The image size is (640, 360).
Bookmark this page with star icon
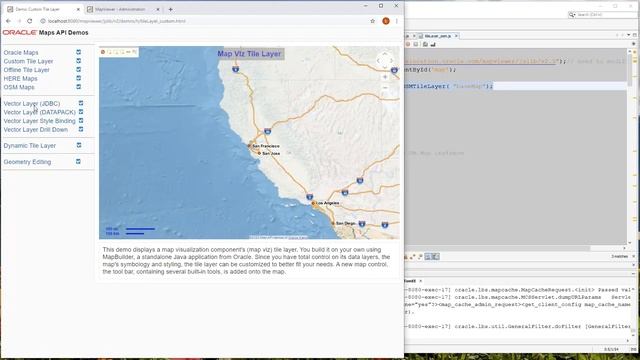(373, 21)
